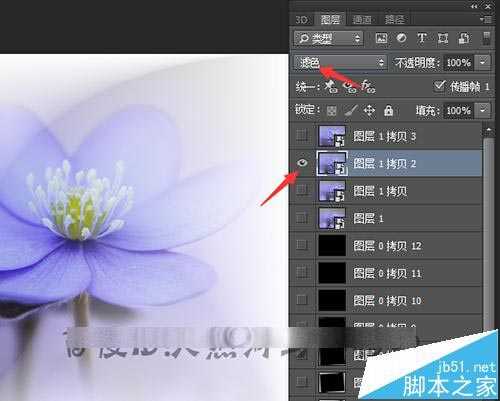Open the 类型 filter type dropdown

click(x=328, y=38)
